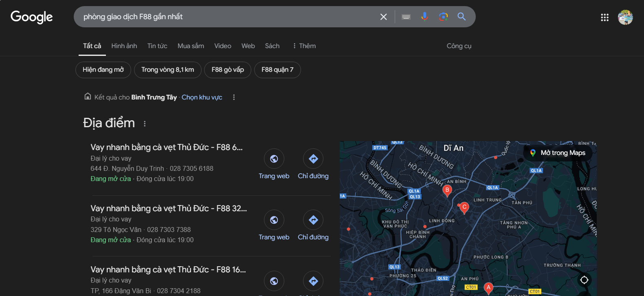Image resolution: width=644 pixels, height=296 pixels.
Task: Open the Google account profile avatar
Action: click(625, 17)
